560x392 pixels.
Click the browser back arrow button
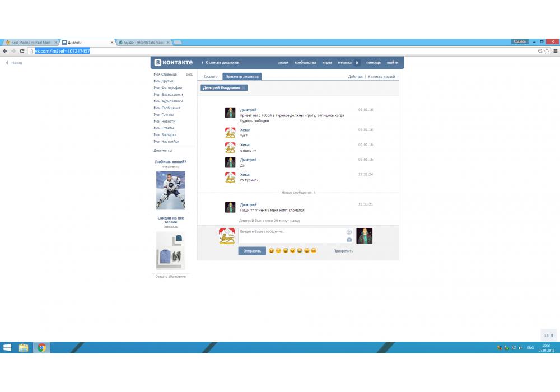click(5, 51)
